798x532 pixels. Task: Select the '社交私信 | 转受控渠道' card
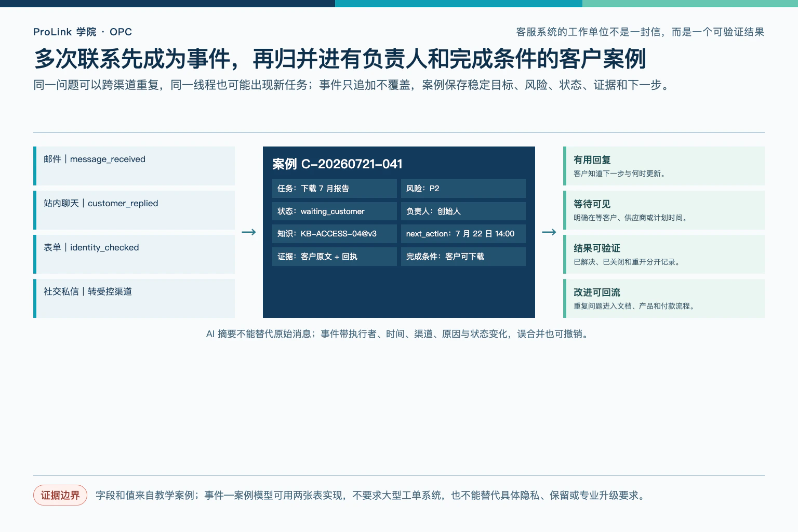[134, 298]
